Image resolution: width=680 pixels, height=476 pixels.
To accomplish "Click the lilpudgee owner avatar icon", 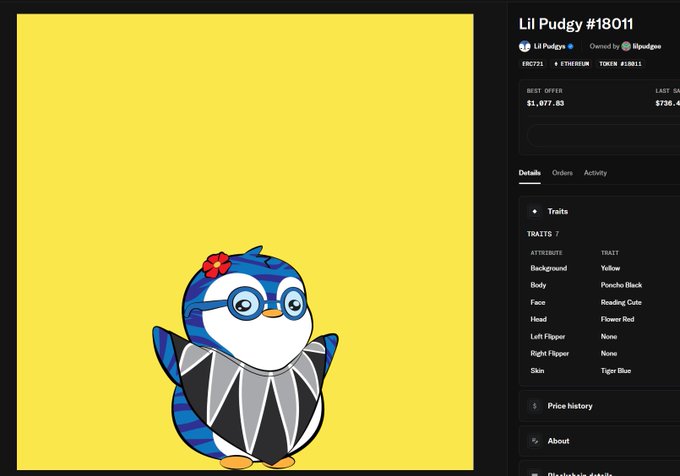I will coord(626,46).
